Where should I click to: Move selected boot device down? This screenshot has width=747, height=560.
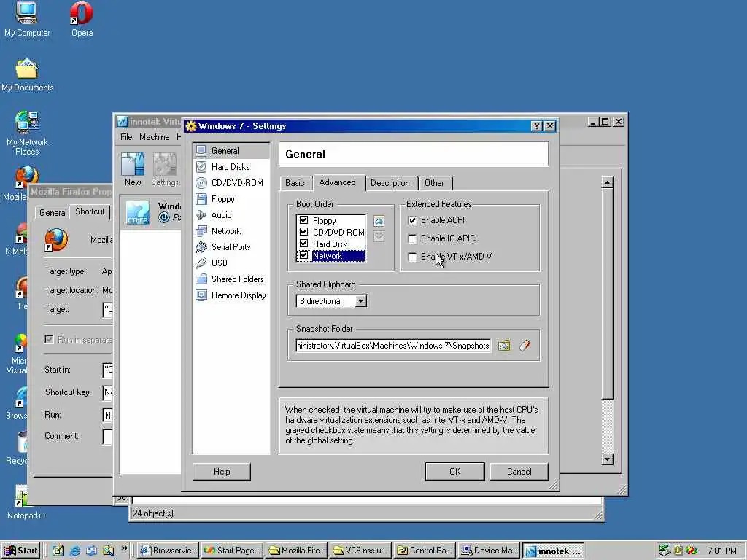click(x=379, y=236)
